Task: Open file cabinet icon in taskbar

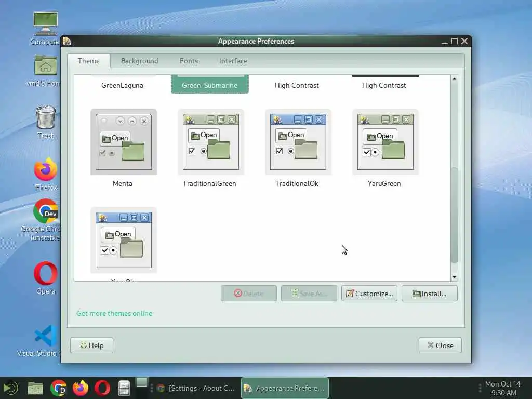Action: pyautogui.click(x=124, y=388)
